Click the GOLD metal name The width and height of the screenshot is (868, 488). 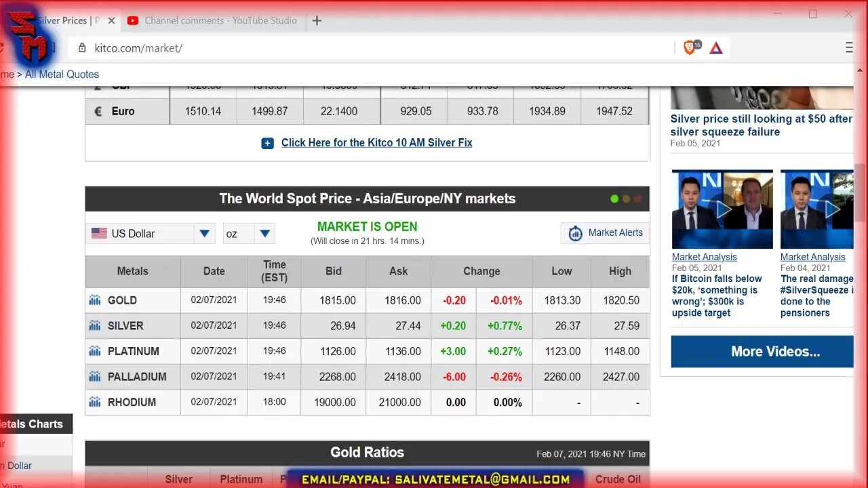pyautogui.click(x=122, y=300)
